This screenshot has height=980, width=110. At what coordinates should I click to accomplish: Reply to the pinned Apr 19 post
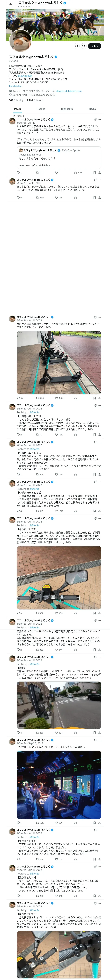click(x=18, y=172)
